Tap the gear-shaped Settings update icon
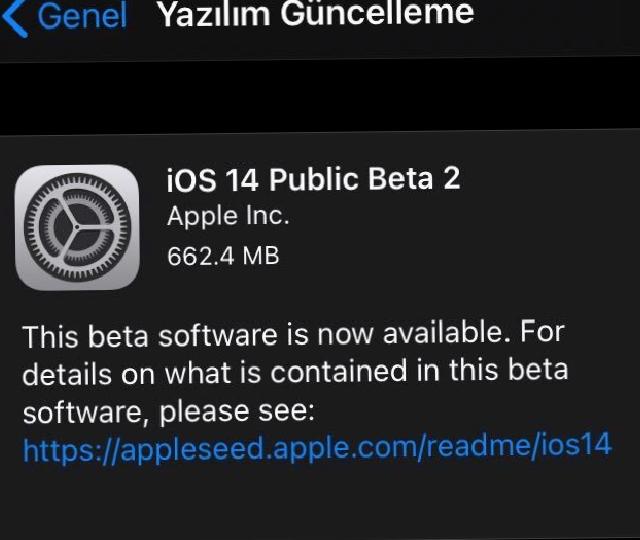Screen dimensions: 640x540 77,227
